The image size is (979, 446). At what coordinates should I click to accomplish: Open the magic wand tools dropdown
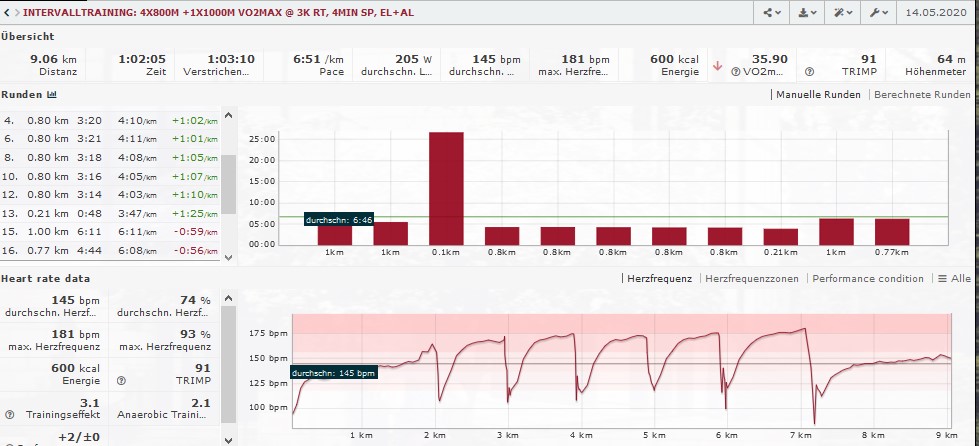point(844,13)
